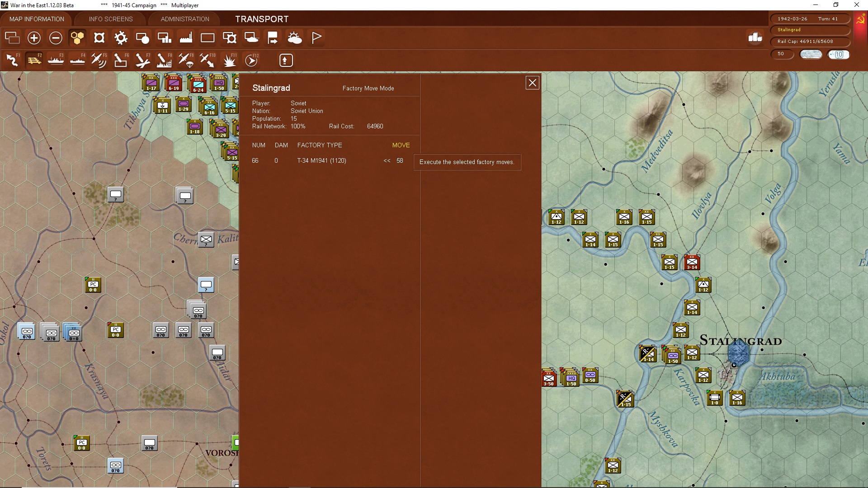Open the ADMINISTRATION tab

[185, 19]
